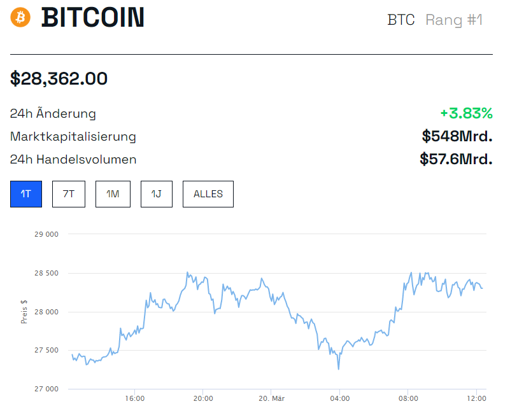The image size is (510, 420).
Task: Click the 20. Mär date axis label
Action: tap(271, 399)
